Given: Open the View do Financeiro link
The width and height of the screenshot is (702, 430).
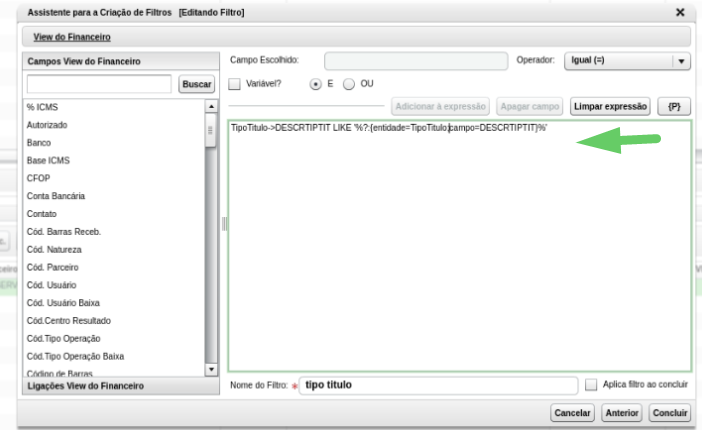Looking at the screenshot, I should (x=72, y=37).
